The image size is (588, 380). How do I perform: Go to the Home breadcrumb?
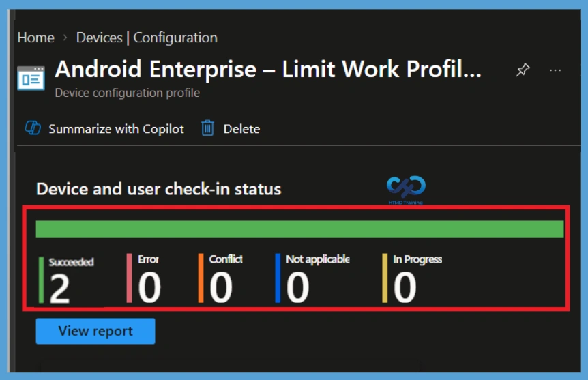pyautogui.click(x=35, y=38)
